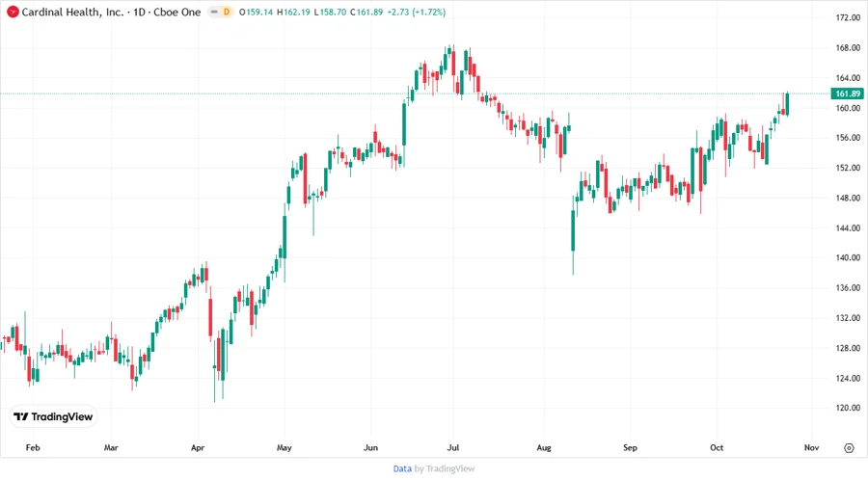This screenshot has height=480, width=868.
Task: Click the 144.00 price axis label
Action: [848, 227]
